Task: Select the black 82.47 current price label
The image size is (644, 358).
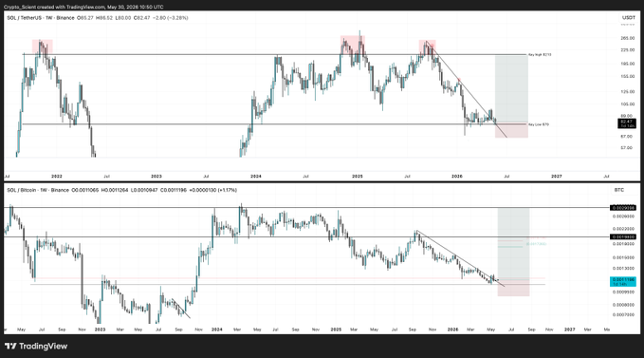Action: [627, 123]
